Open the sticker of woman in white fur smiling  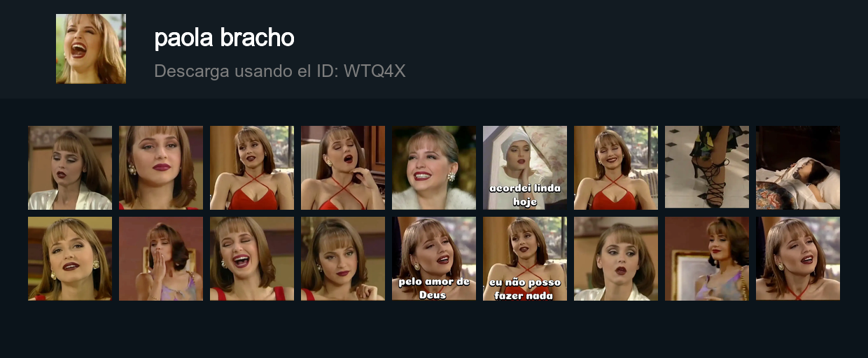[434, 168]
